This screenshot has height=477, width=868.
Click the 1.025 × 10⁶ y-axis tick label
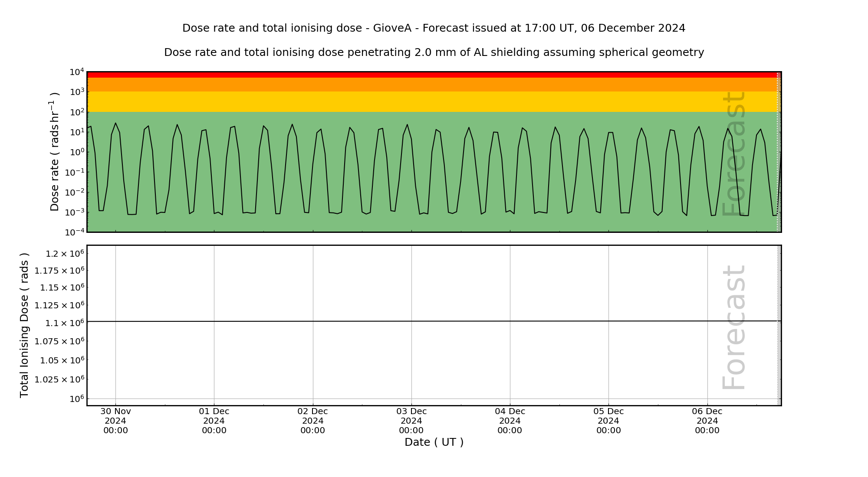tap(59, 379)
